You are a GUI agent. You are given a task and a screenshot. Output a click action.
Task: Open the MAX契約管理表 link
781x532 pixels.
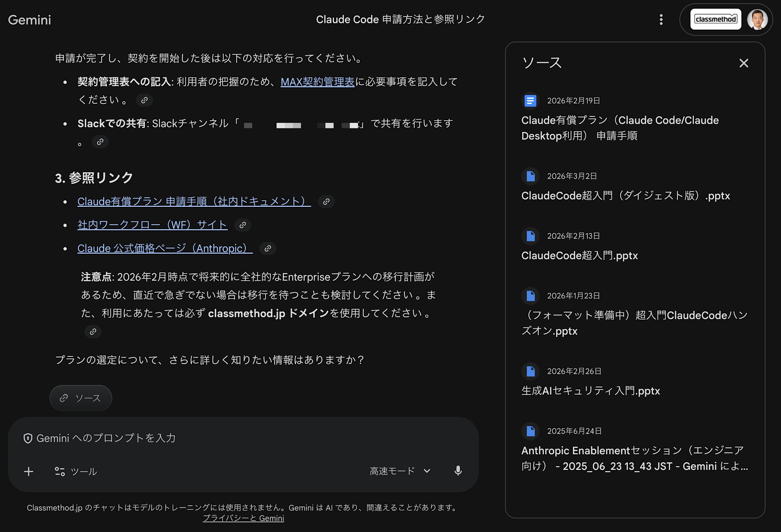[317, 82]
